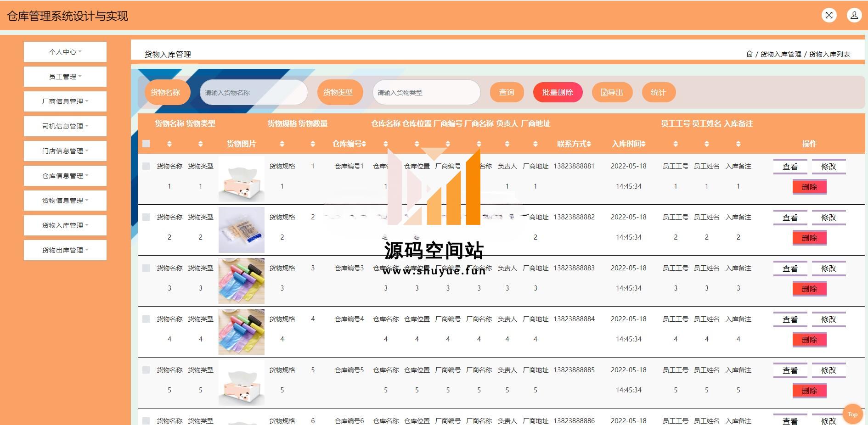This screenshot has width=868, height=425.
Task: Sort by 货物名称 column arrows
Action: pos(169,144)
